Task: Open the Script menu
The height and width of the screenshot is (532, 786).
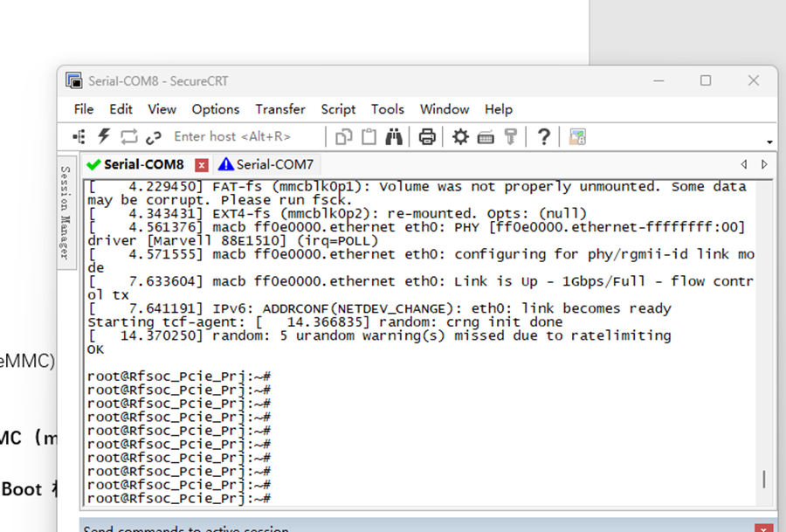Action: click(338, 109)
